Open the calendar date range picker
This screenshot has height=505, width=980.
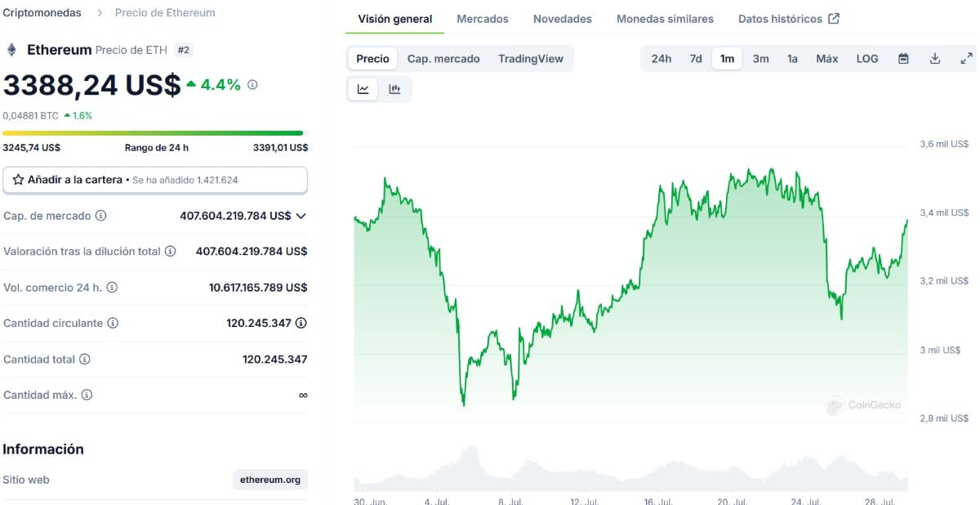903,59
